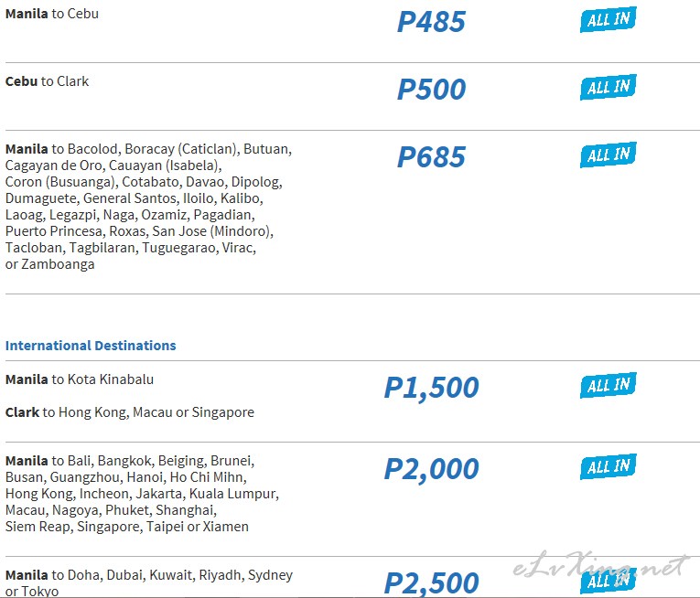Select the P2,000 fare price

pyautogui.click(x=431, y=469)
